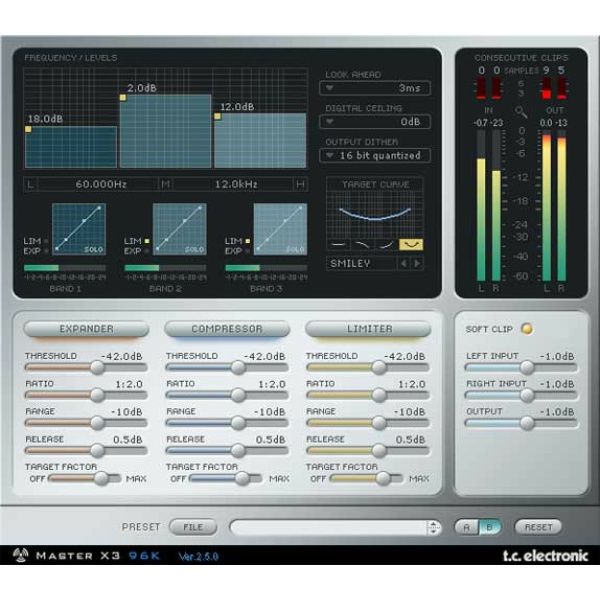This screenshot has height=600, width=600.
Task: Click the SMILEY target curve name field
Action: [x=361, y=263]
